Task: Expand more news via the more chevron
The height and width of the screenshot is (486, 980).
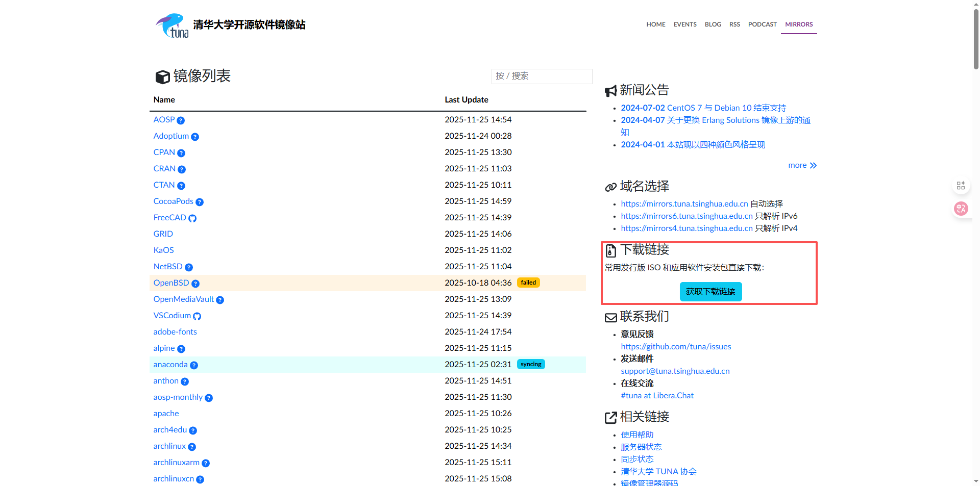Action: pyautogui.click(x=802, y=165)
